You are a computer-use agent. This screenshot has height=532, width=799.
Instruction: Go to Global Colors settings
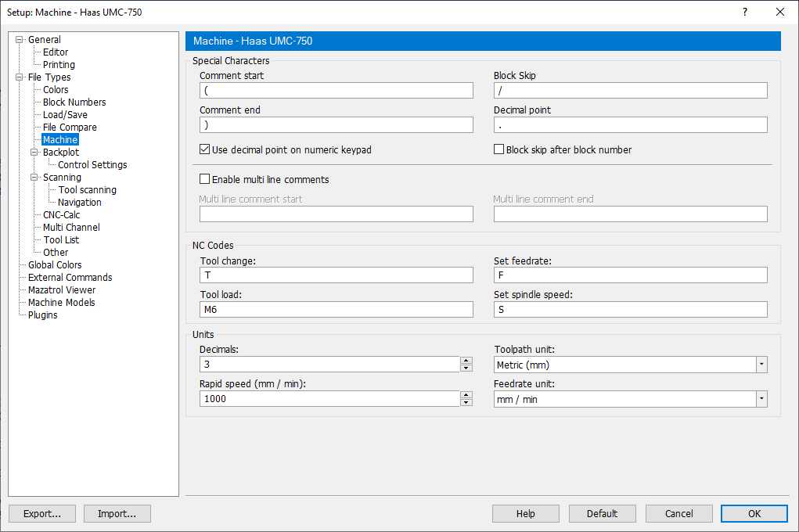click(x=55, y=265)
